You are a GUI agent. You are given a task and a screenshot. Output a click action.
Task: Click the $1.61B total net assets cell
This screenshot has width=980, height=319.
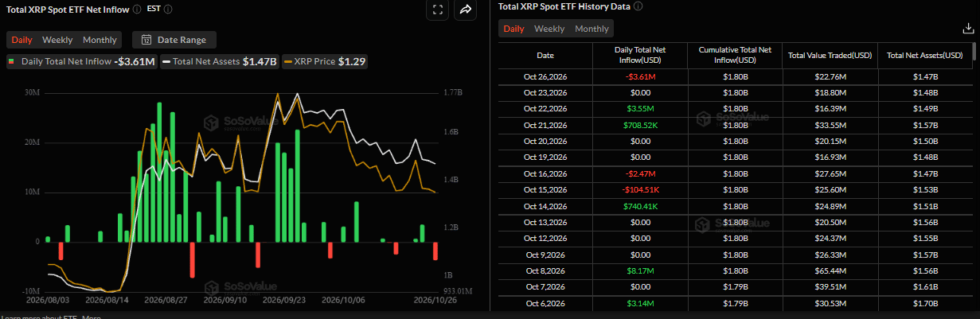(x=925, y=287)
